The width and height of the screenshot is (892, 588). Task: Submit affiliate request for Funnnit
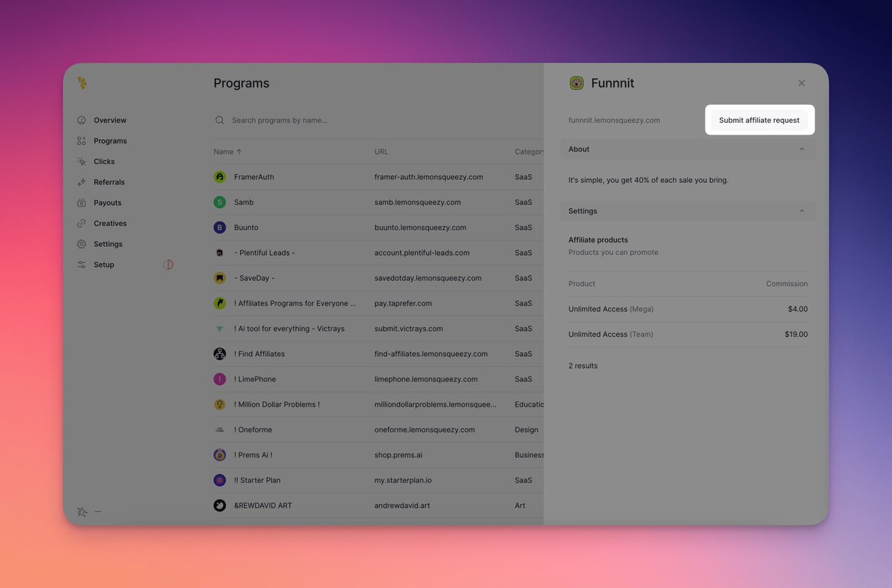coord(760,120)
